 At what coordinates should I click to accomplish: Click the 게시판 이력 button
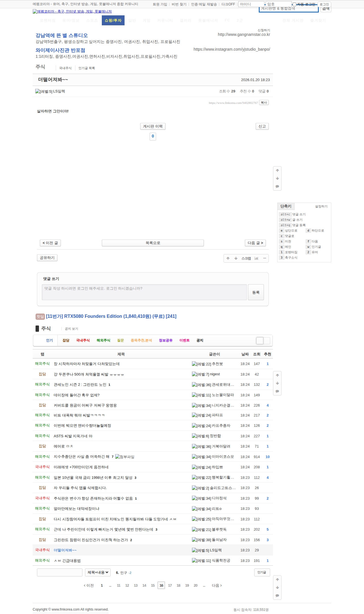click(x=153, y=126)
